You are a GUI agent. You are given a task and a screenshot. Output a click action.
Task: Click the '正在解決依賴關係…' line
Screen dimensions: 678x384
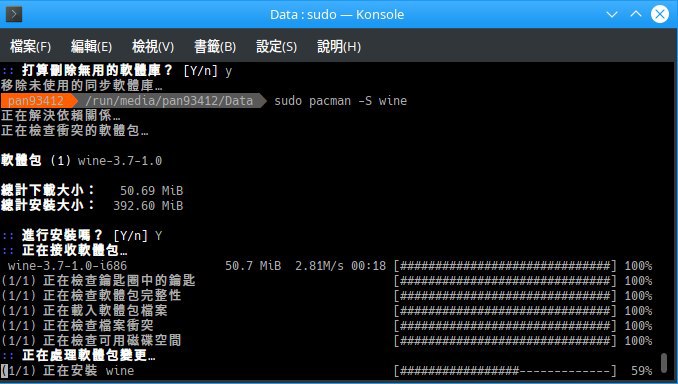[x=61, y=115]
